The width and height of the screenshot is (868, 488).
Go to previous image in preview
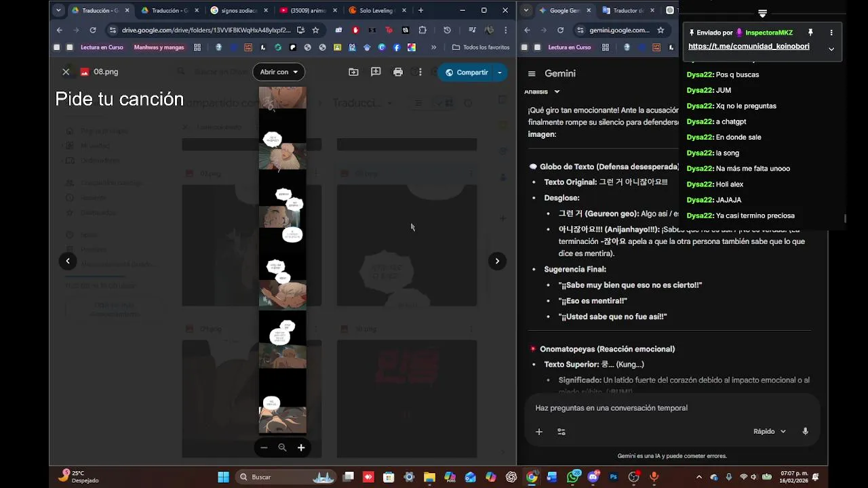pos(67,261)
